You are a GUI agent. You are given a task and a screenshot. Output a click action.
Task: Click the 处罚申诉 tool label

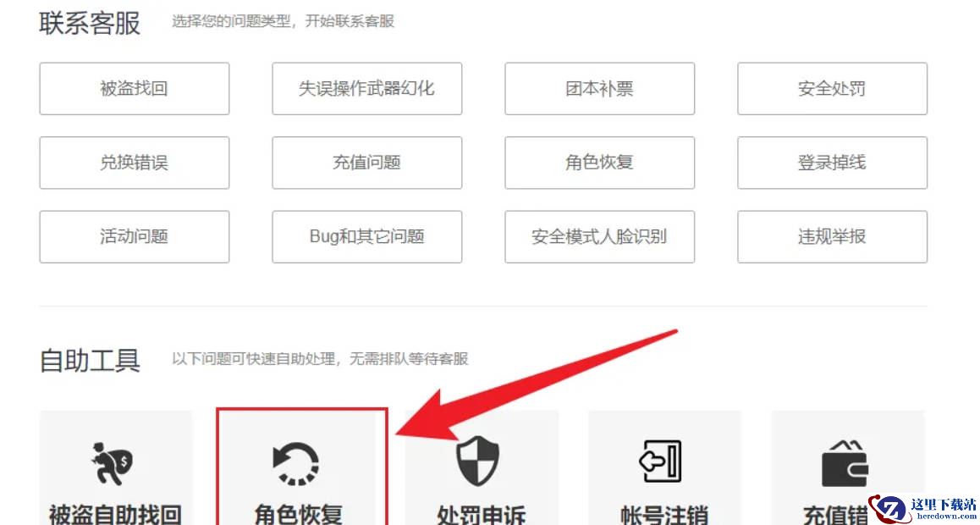(x=482, y=516)
